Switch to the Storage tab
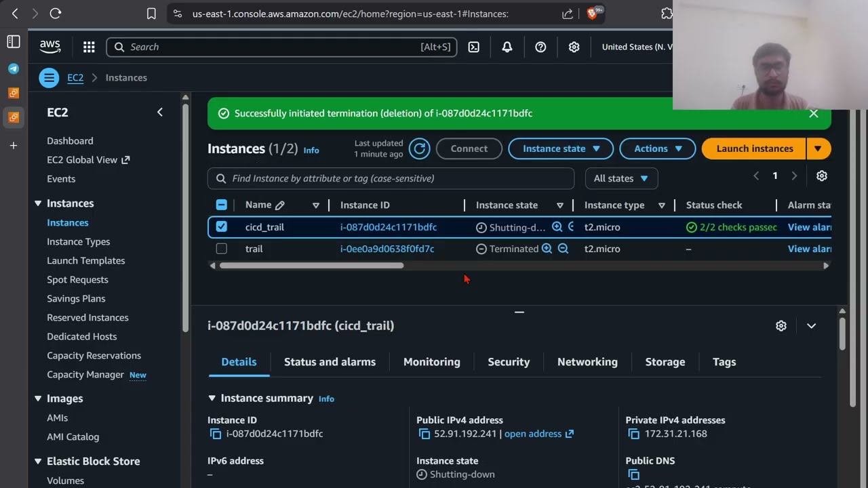 point(665,362)
